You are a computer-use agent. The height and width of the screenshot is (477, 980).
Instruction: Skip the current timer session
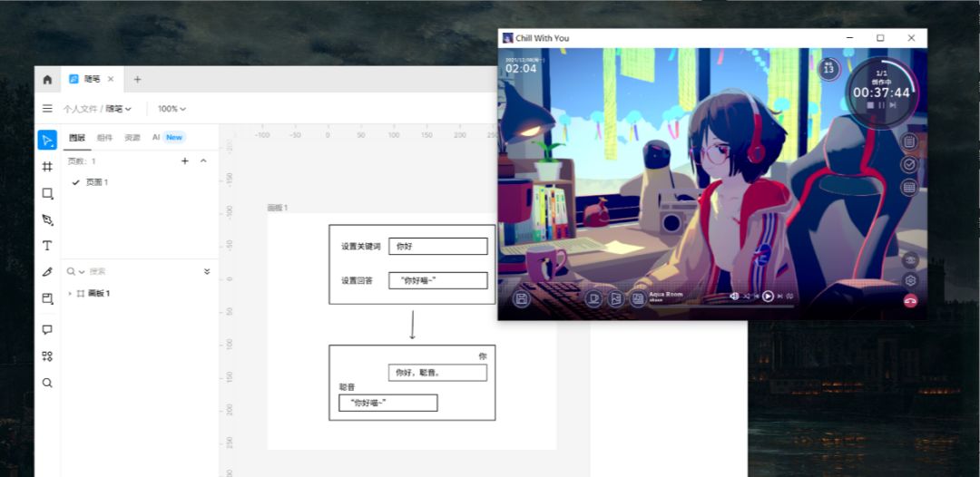(x=893, y=105)
